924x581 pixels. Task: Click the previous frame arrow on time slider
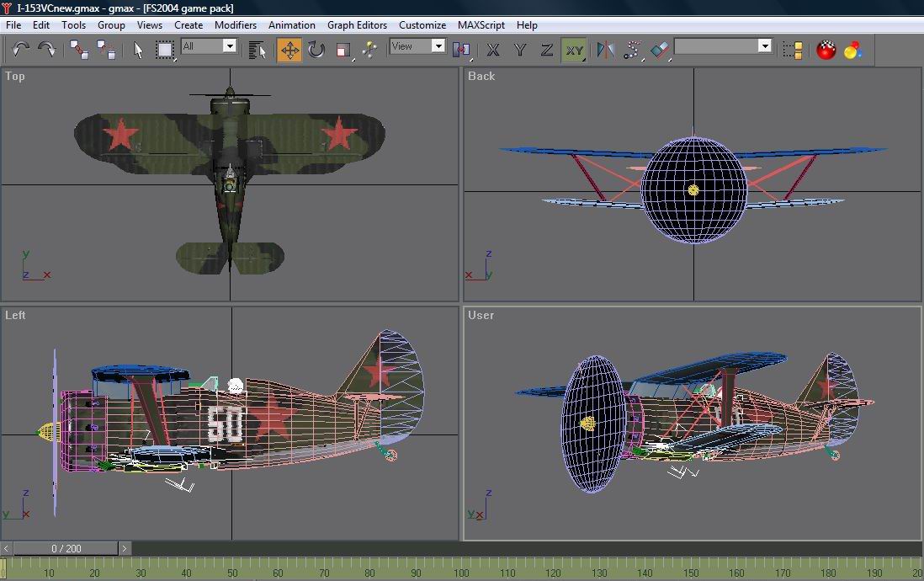[7, 549]
